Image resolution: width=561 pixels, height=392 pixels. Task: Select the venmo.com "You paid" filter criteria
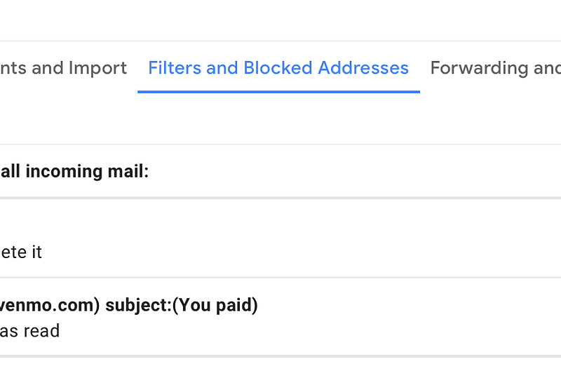pos(129,305)
